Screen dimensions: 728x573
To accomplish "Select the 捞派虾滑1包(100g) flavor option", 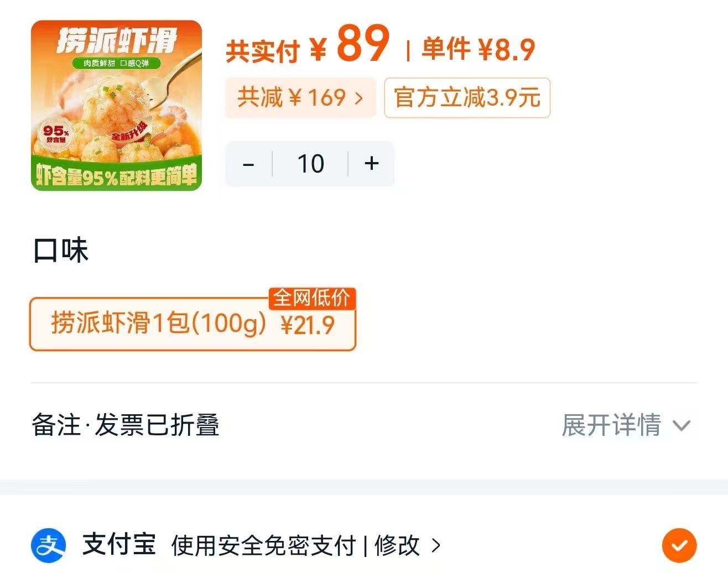I will [x=192, y=324].
